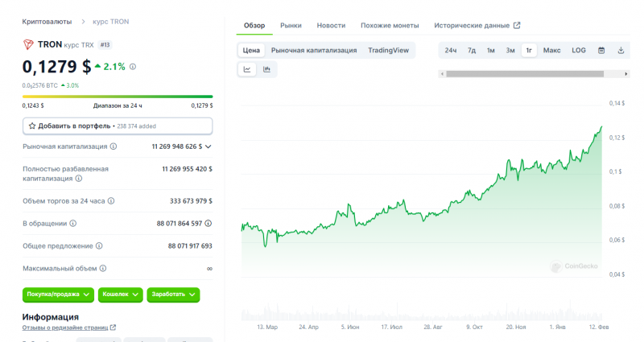Click the 13. Мар date label on chart axis
Image resolution: width=644 pixels, height=342 pixels.
coord(267,328)
